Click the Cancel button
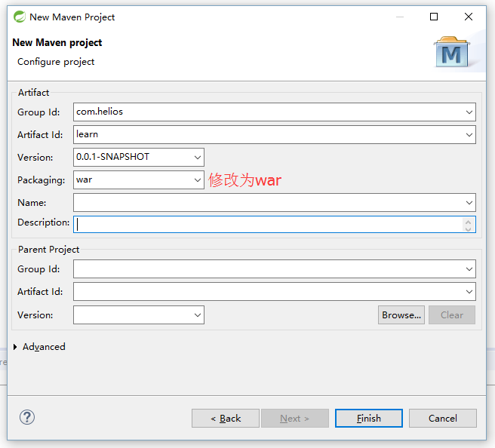The image size is (495, 448). pos(443,419)
